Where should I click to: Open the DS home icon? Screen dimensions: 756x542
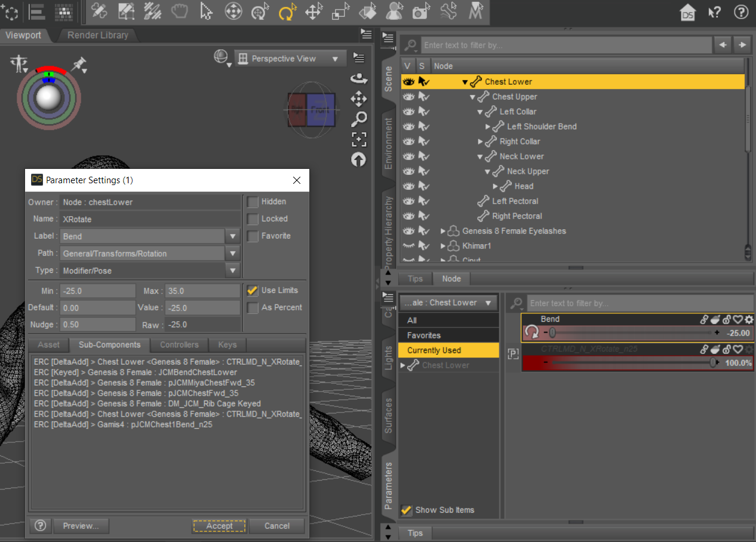coord(688,13)
